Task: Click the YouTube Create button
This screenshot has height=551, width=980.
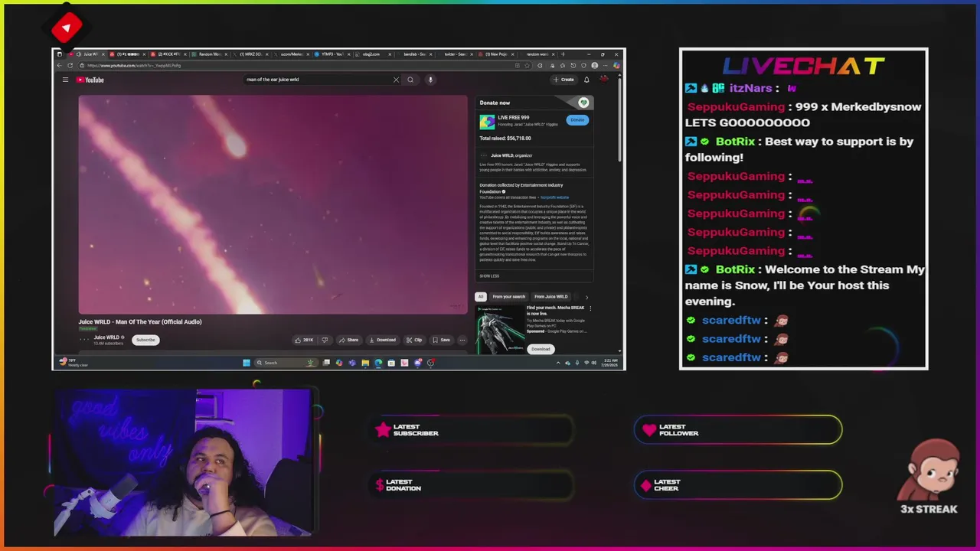Action: [x=563, y=80]
